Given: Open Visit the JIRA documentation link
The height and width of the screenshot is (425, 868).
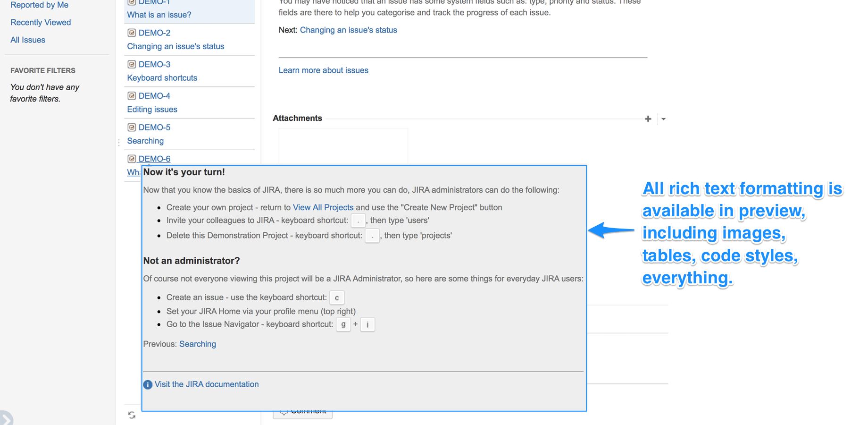Looking at the screenshot, I should tap(207, 384).
